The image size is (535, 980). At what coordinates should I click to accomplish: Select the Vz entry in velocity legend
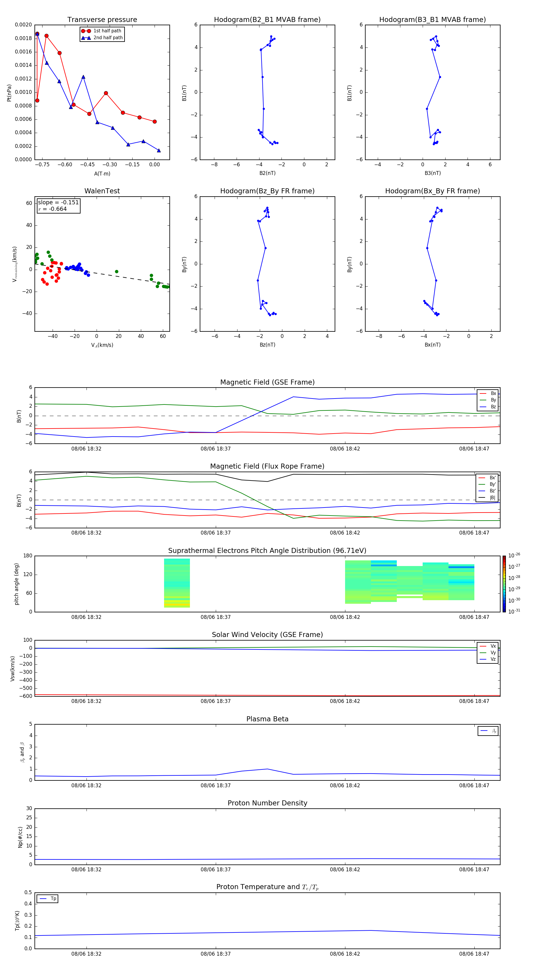tap(488, 659)
